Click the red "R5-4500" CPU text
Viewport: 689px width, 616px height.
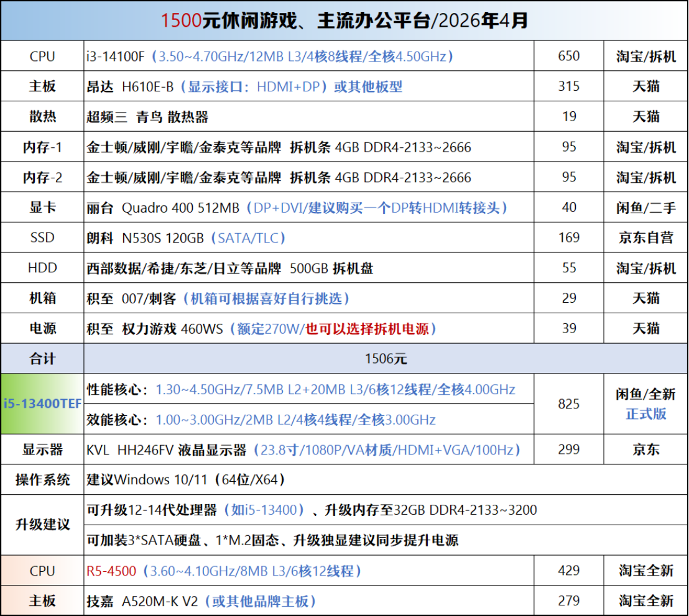pos(111,571)
